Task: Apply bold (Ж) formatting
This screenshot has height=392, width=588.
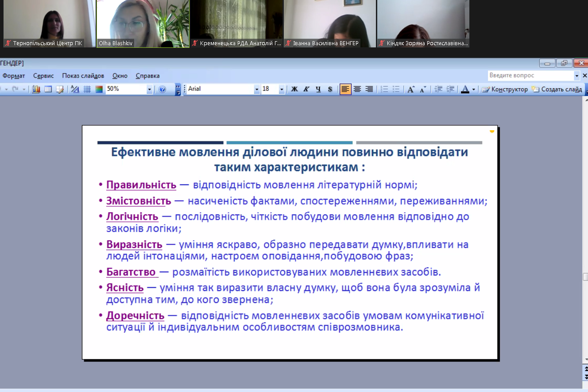Action: click(294, 89)
